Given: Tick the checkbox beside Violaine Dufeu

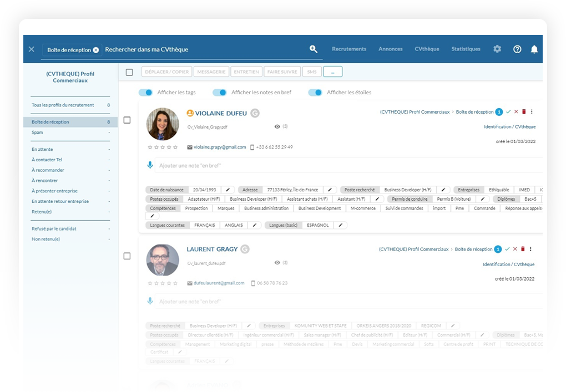Looking at the screenshot, I should [127, 120].
